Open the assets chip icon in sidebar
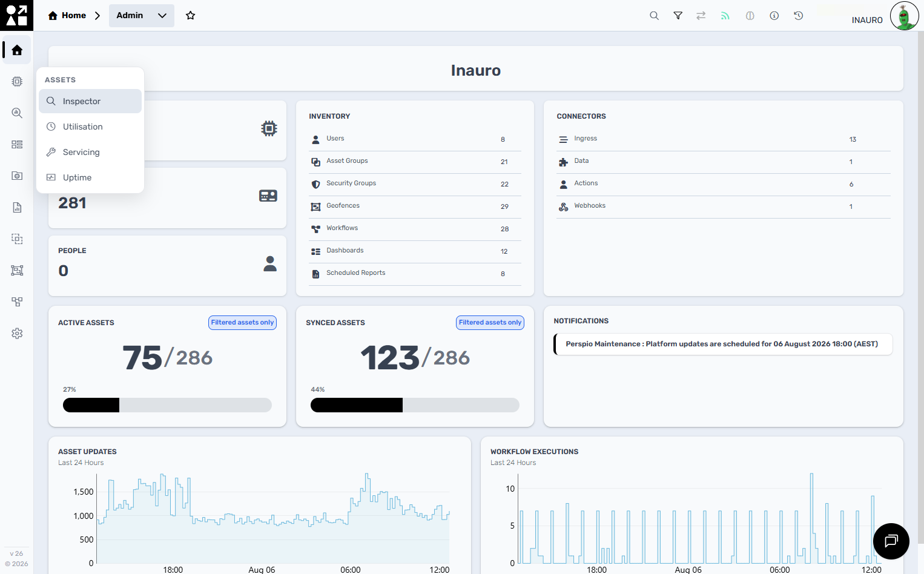This screenshot has height=574, width=924. (17, 81)
